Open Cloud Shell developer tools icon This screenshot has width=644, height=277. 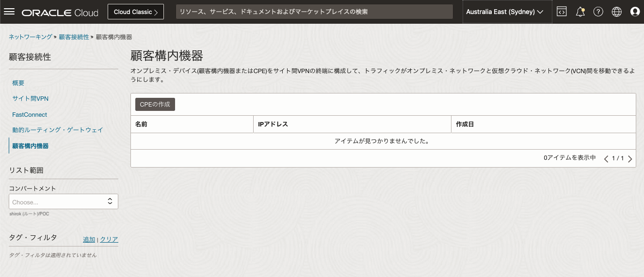[x=562, y=12]
